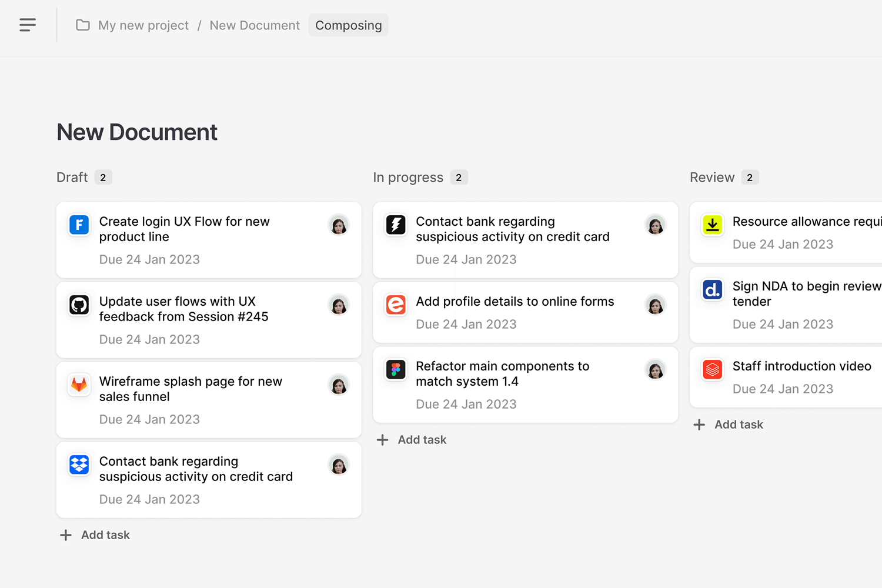The height and width of the screenshot is (588, 882).
Task: Click yellow download icon on Resource allowance card
Action: pos(713,225)
